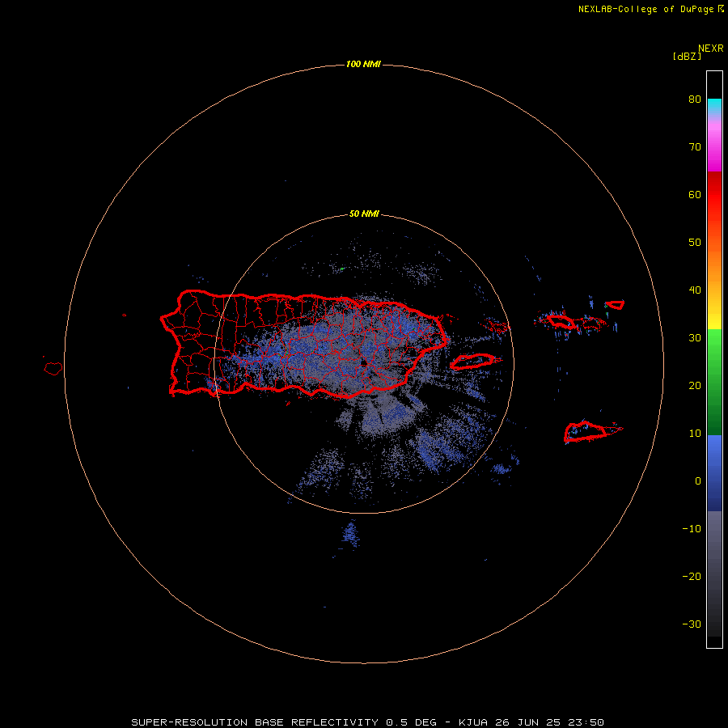Select the 20 tick label on the scale
This screenshot has height=728, width=728.
tap(695, 386)
